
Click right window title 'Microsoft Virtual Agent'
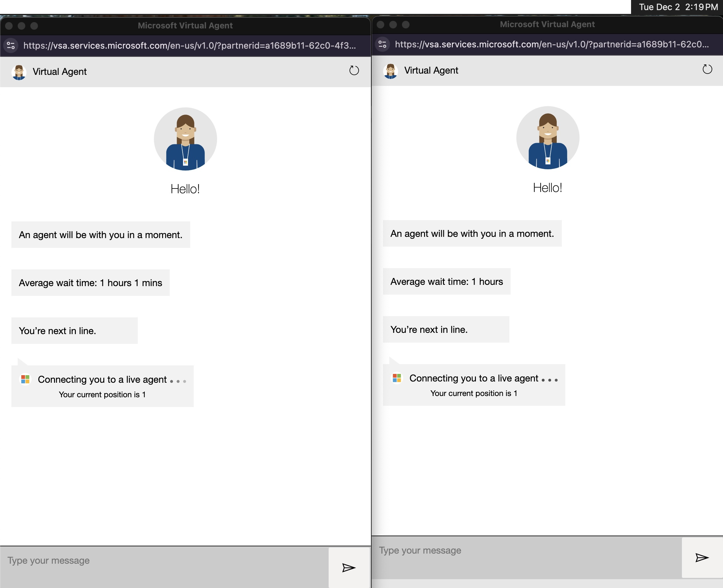click(547, 24)
